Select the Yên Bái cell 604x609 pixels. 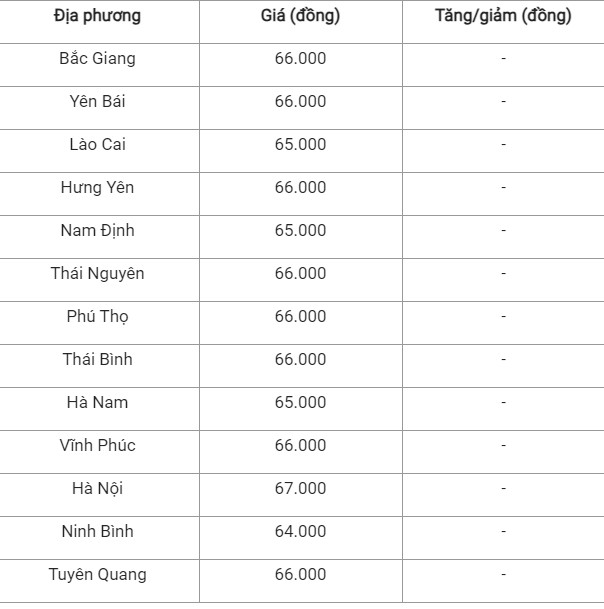tap(97, 102)
